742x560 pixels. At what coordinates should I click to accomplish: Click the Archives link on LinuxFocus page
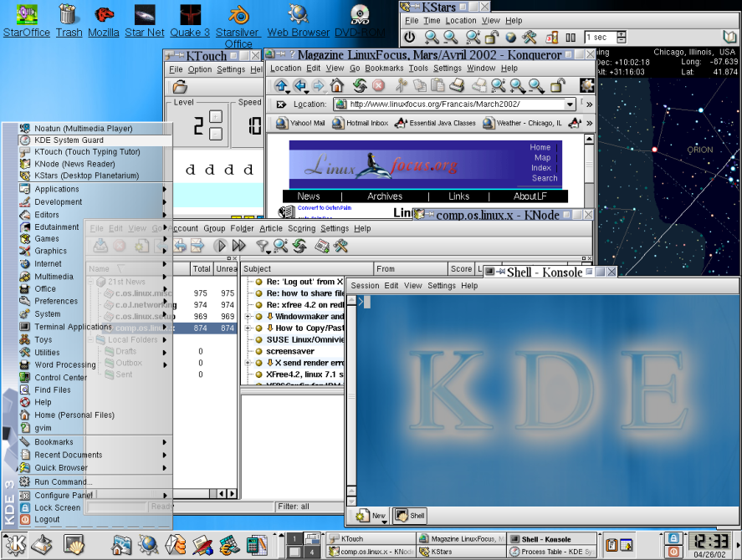[x=385, y=196]
